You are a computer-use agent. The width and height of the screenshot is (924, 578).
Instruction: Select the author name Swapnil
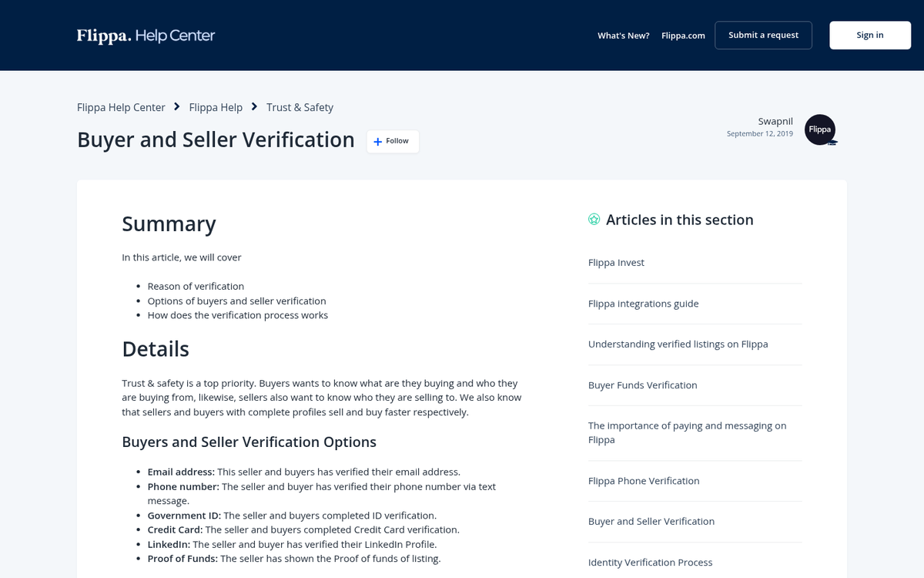coord(775,121)
